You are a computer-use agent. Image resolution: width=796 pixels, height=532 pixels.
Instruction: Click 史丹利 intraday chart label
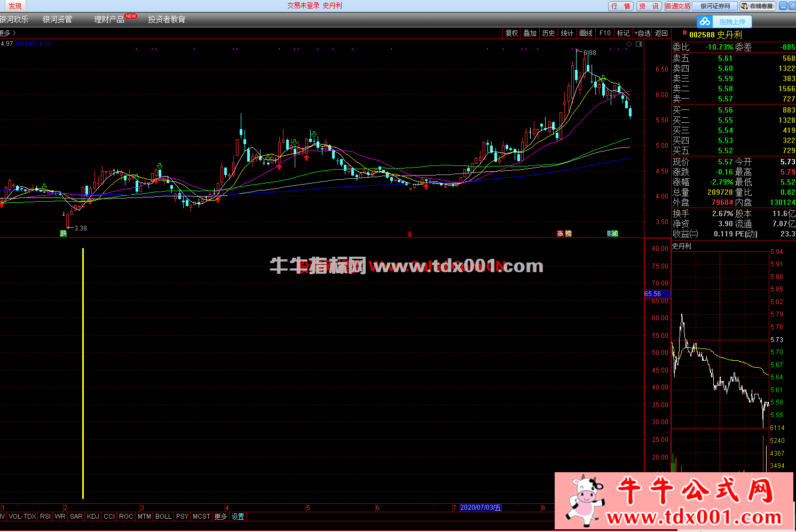[x=681, y=246]
